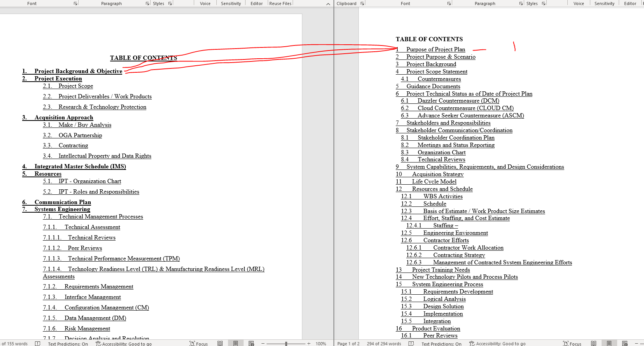Go to Dazzler Countermeasure (DCM) entry

(x=450, y=101)
